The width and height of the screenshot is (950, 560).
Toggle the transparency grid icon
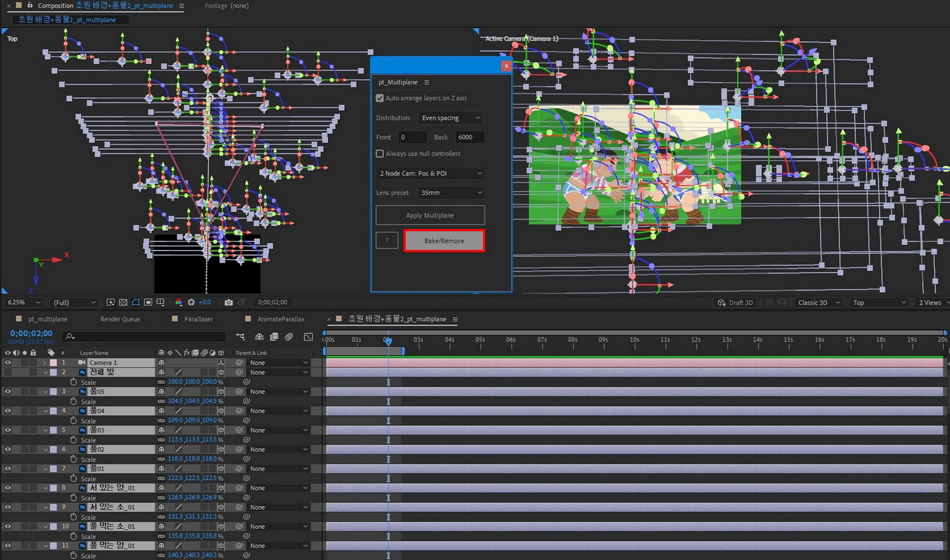pyautogui.click(x=123, y=302)
